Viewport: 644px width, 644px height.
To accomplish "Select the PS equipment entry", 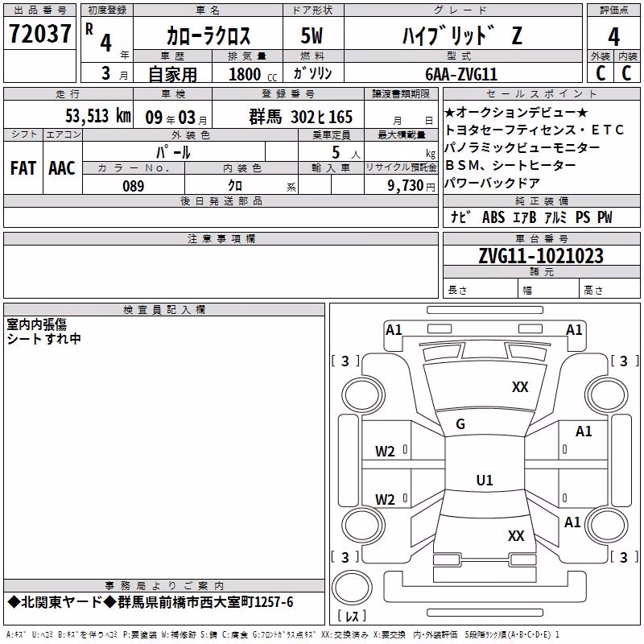I will [582, 217].
